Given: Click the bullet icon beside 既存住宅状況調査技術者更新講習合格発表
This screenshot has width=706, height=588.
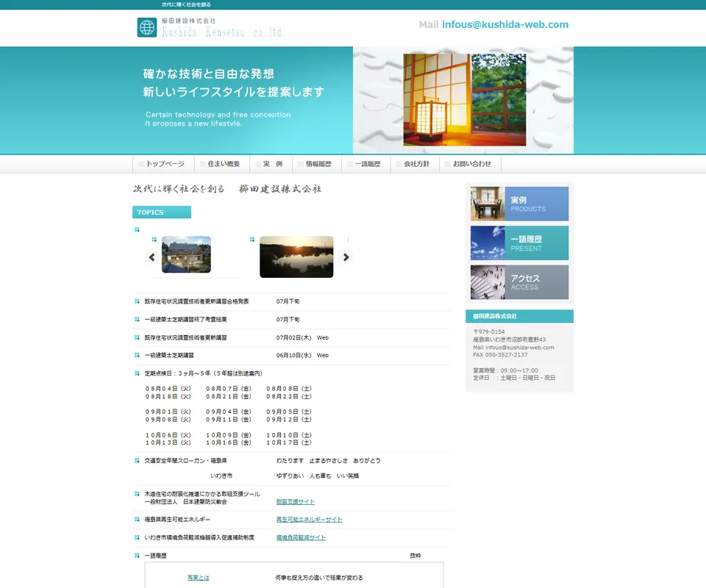Looking at the screenshot, I should coord(137,301).
